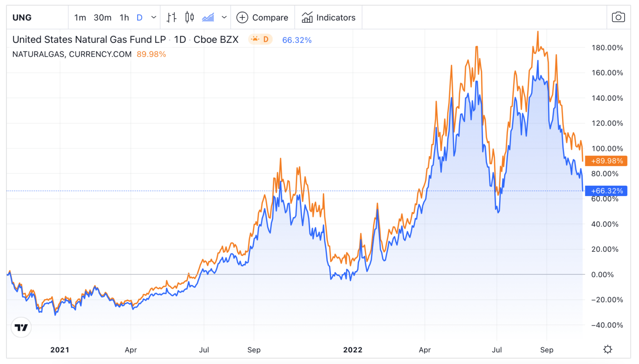Viewport: 639px width, 364px height.
Task: Select the 1h timeframe
Action: coord(124,17)
